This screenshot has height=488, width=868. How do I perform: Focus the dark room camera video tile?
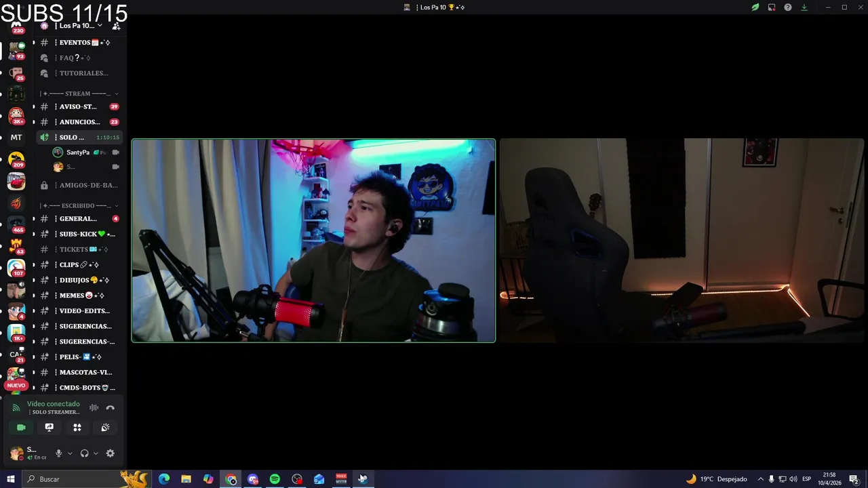(x=682, y=241)
